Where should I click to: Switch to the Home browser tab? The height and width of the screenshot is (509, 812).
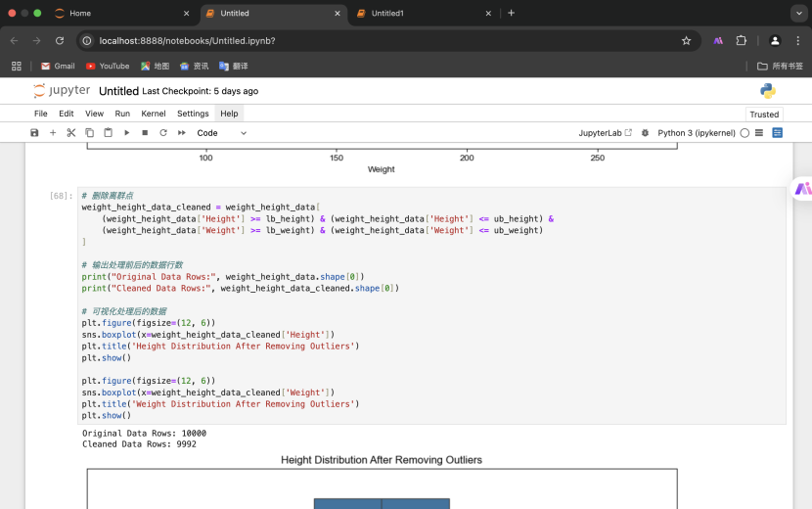tap(121, 14)
